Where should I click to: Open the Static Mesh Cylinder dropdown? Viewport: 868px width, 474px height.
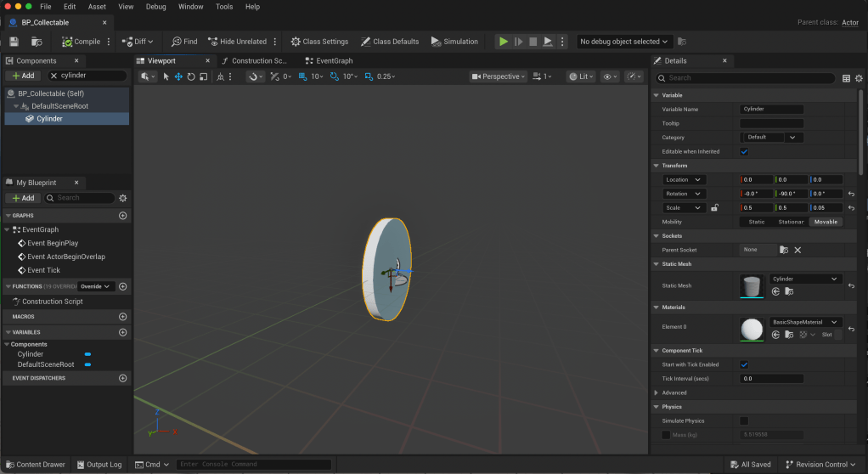tap(805, 279)
